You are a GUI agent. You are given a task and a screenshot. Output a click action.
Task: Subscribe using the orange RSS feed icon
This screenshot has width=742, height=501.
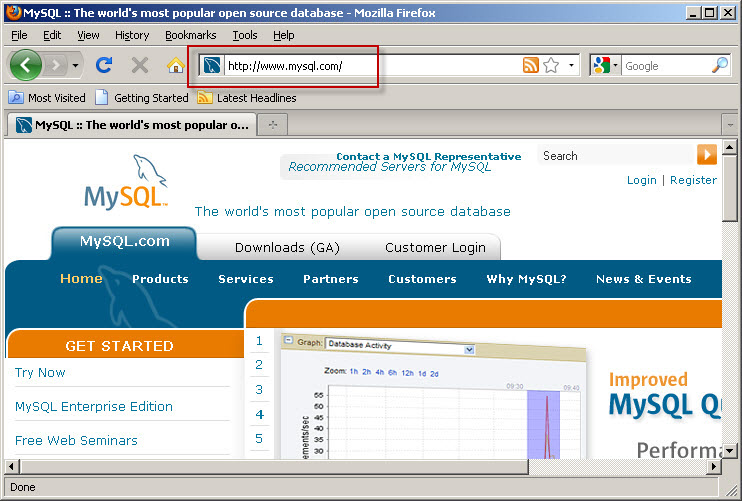[x=530, y=65]
